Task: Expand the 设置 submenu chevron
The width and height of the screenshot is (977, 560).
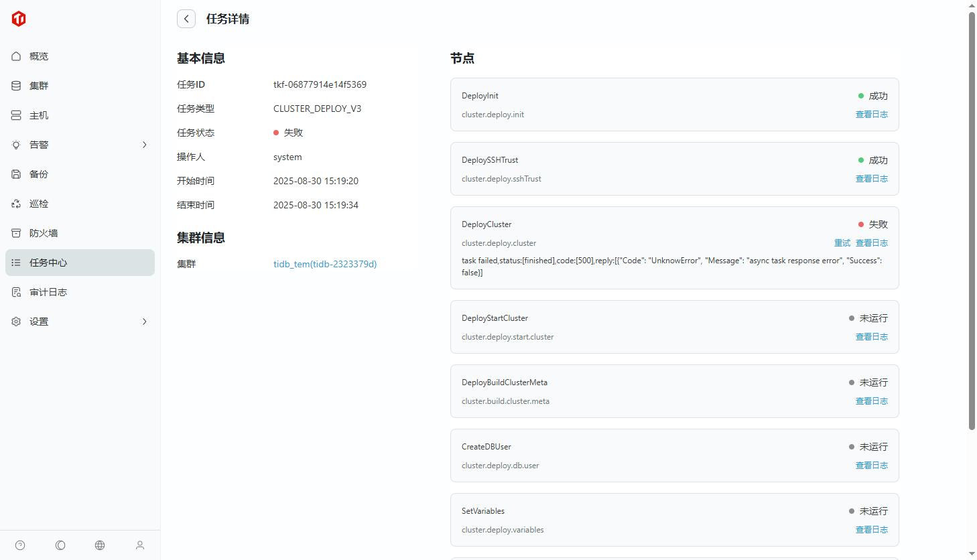Action: click(x=144, y=322)
